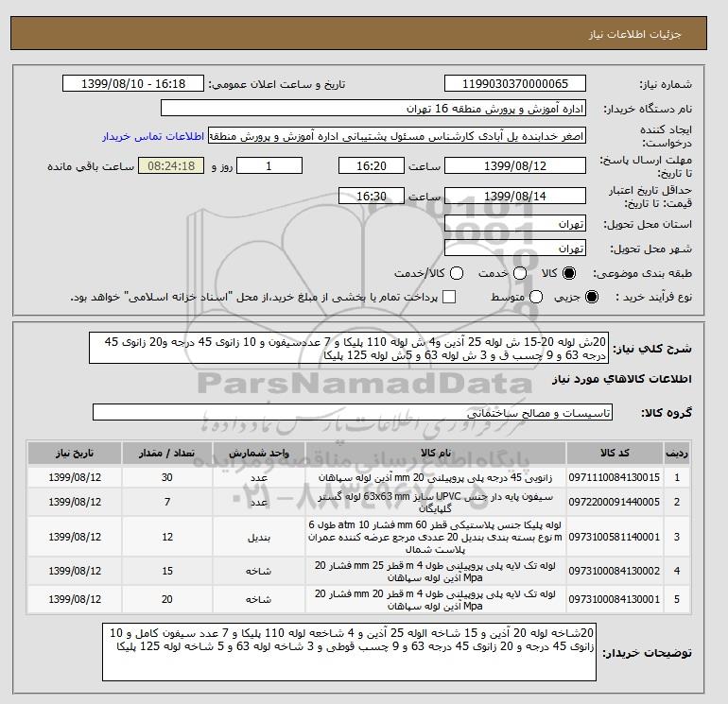Click the need date 1399/08/12 in row 5
Viewport: 728px width, 704px height.
click(x=75, y=599)
